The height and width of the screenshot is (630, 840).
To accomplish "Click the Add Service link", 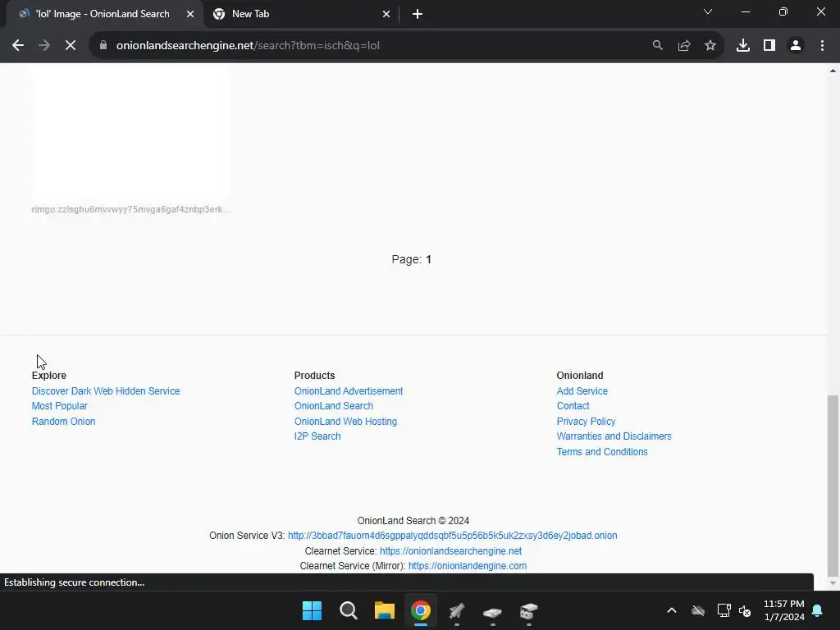I will [x=582, y=391].
